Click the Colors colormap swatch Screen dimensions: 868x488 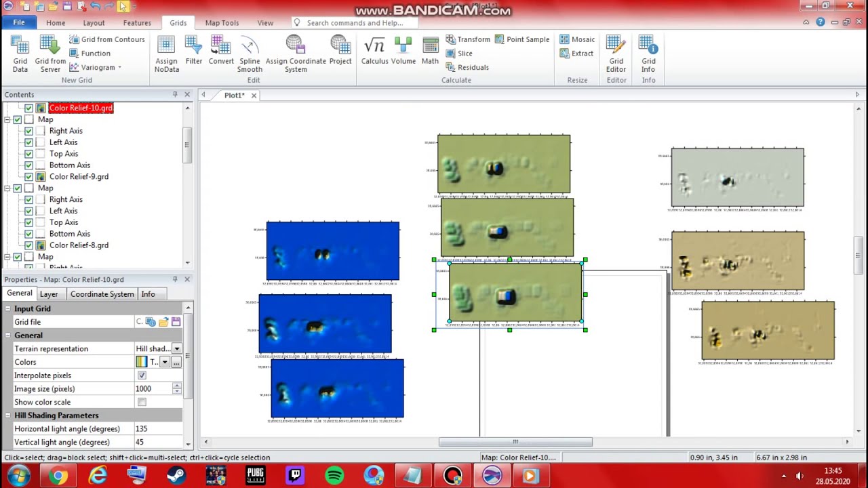(x=141, y=362)
